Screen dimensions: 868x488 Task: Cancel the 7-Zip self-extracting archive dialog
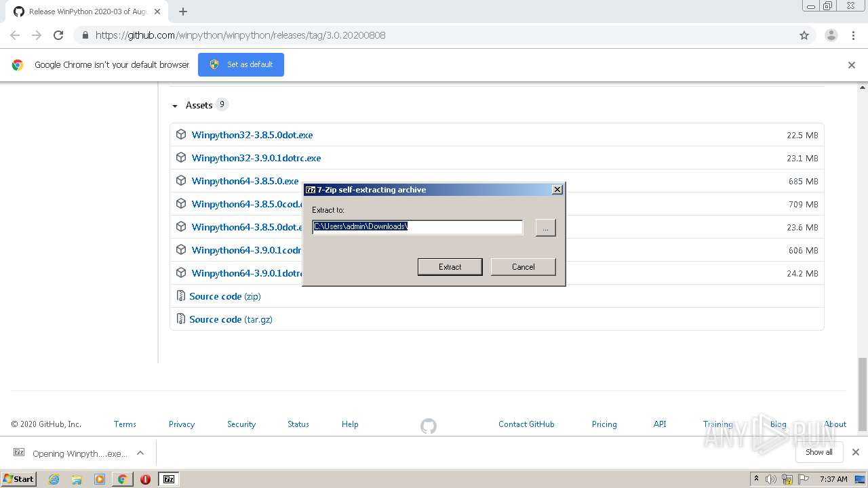pos(523,267)
